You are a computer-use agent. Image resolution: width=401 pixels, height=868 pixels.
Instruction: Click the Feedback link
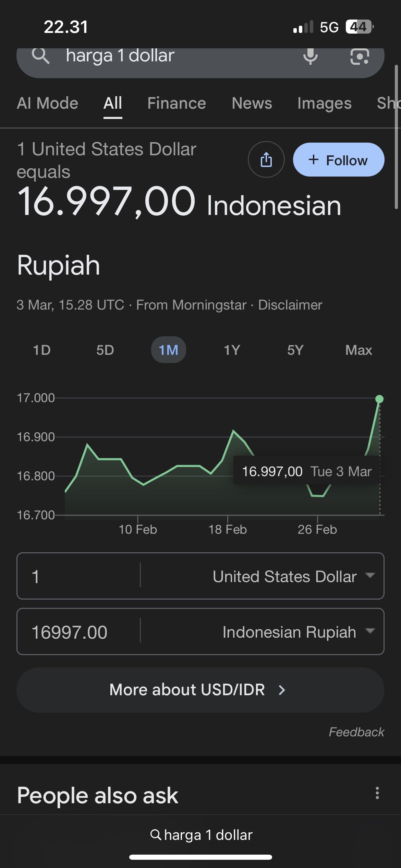click(356, 732)
